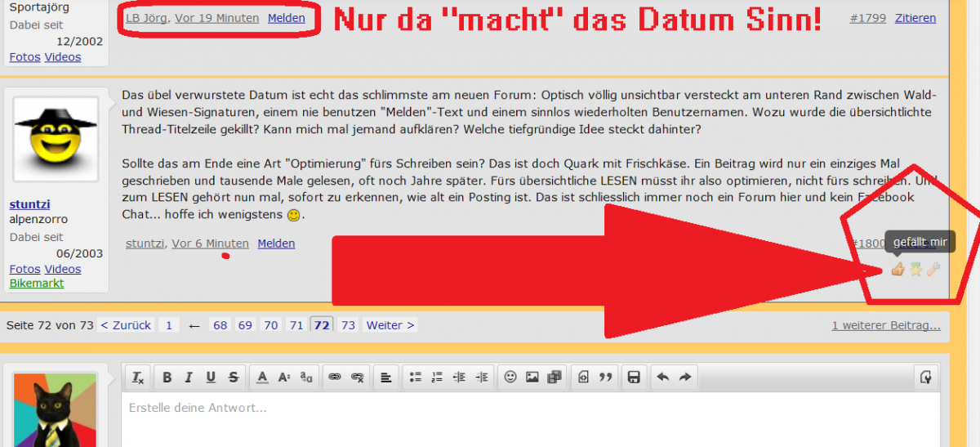Undo with the left arrow icon

[x=662, y=377]
